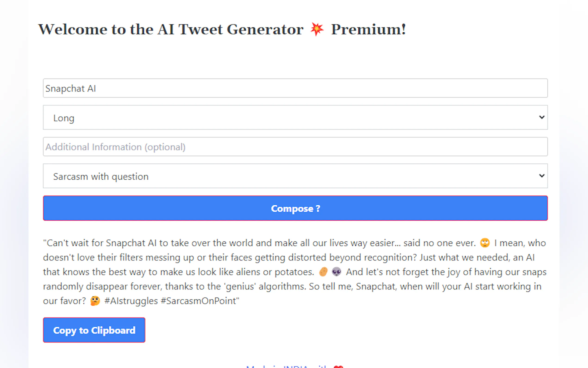Click the potato emoji in the tweet
This screenshot has width=588, height=368.
tap(323, 272)
